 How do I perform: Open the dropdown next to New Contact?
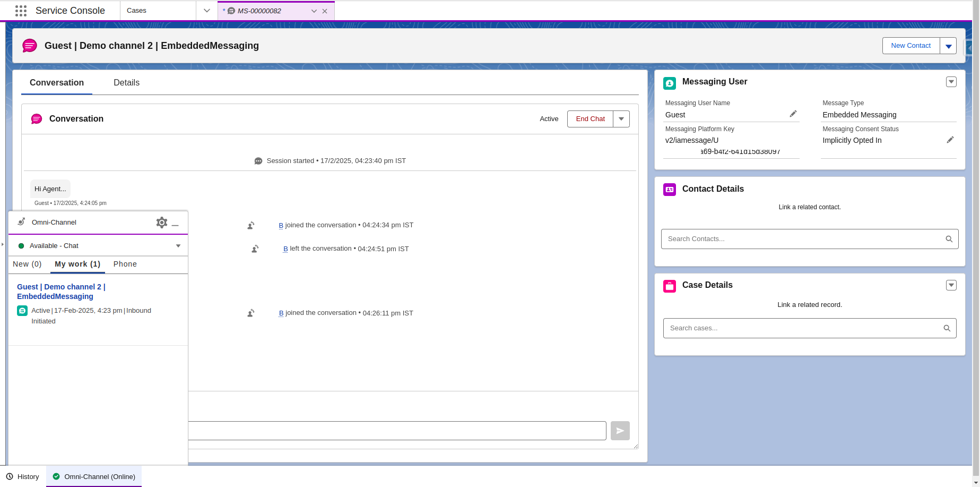click(948, 46)
